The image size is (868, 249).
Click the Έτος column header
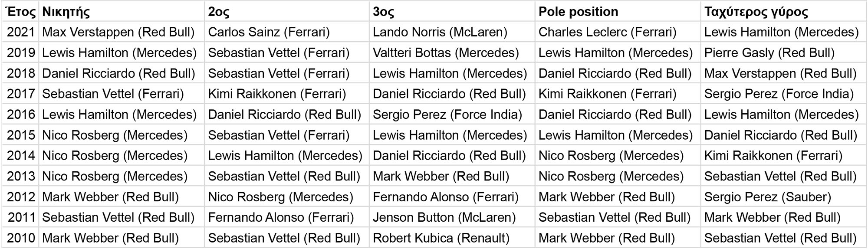(x=20, y=12)
